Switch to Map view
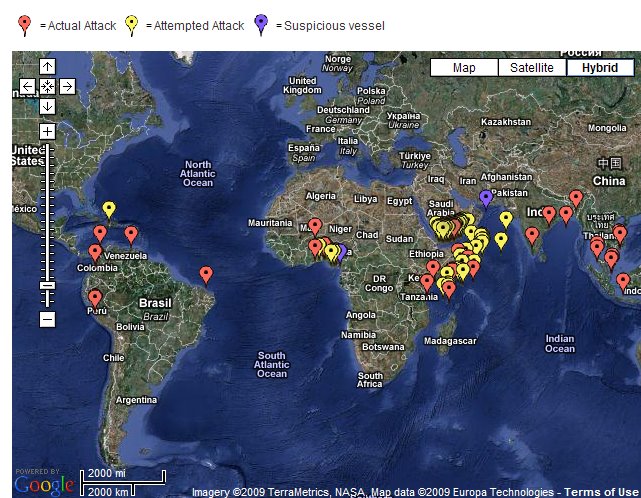 click(464, 67)
